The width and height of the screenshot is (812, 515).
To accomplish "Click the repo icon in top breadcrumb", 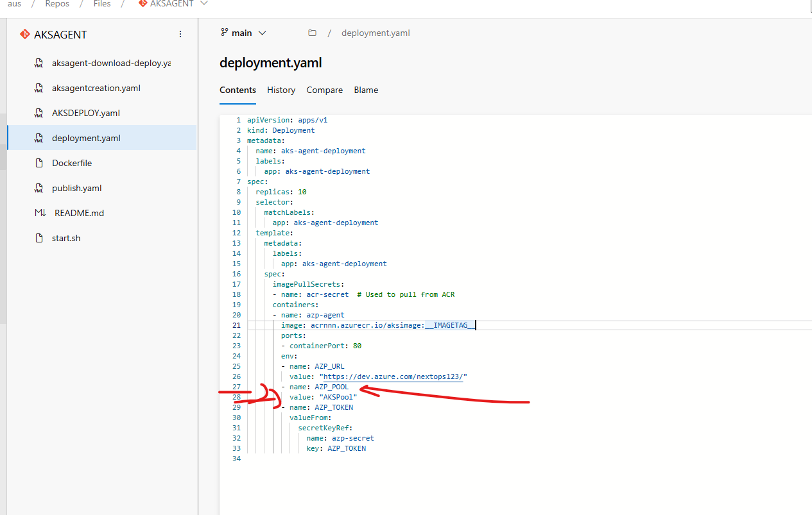I will [143, 4].
